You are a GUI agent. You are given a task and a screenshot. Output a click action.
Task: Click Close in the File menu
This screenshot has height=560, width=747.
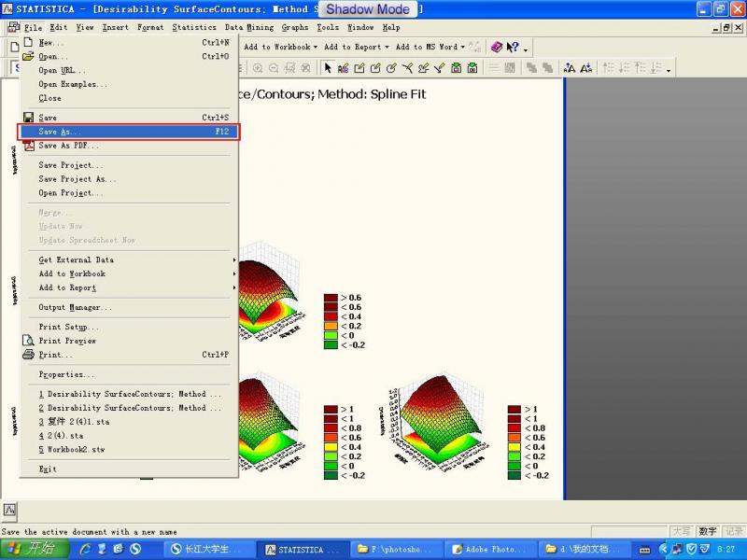[129, 98]
